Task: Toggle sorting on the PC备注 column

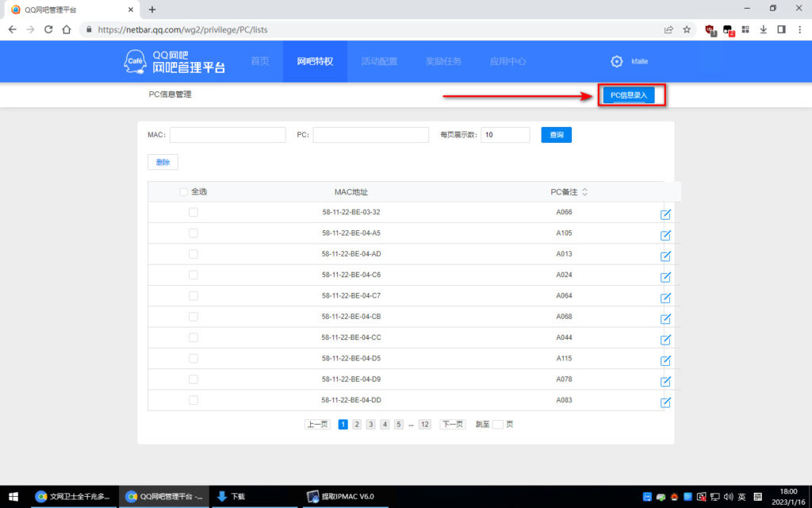Action: 584,191
